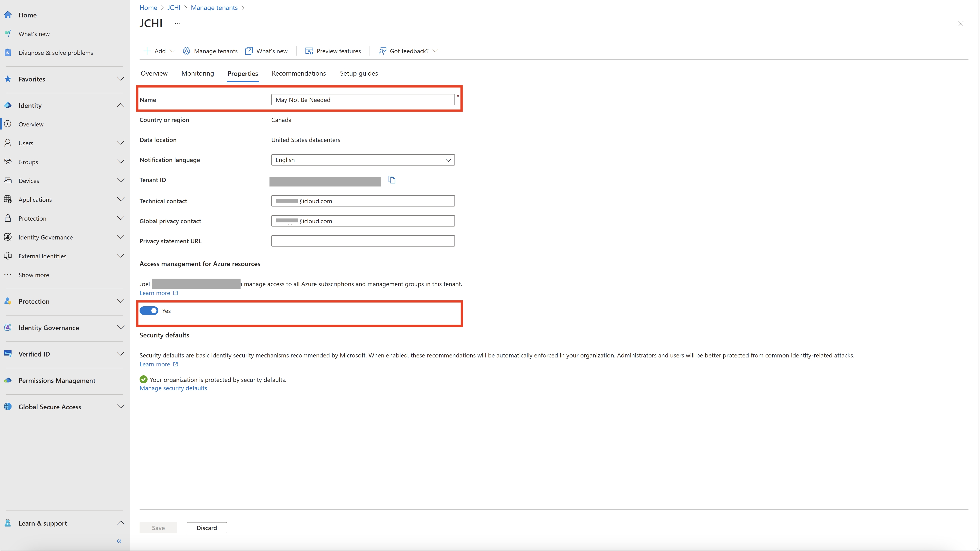Image resolution: width=980 pixels, height=551 pixels.
Task: Expand the Users section
Action: 120,143
